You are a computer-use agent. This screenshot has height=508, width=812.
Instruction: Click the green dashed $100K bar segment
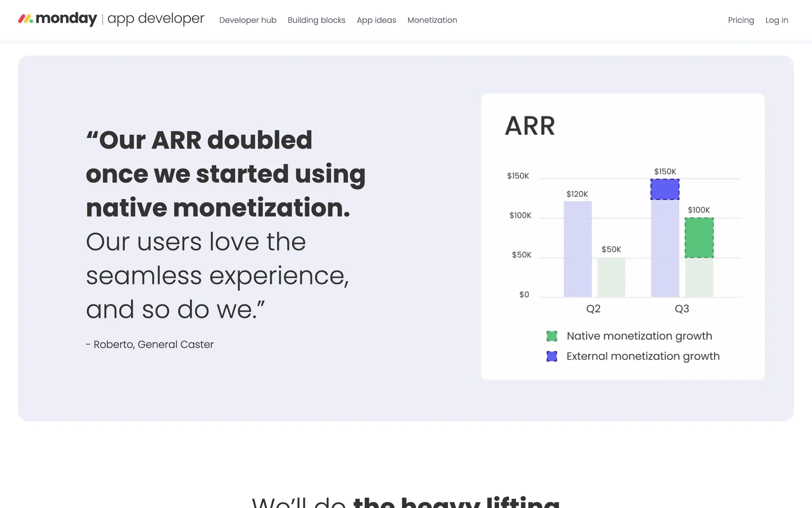click(699, 237)
